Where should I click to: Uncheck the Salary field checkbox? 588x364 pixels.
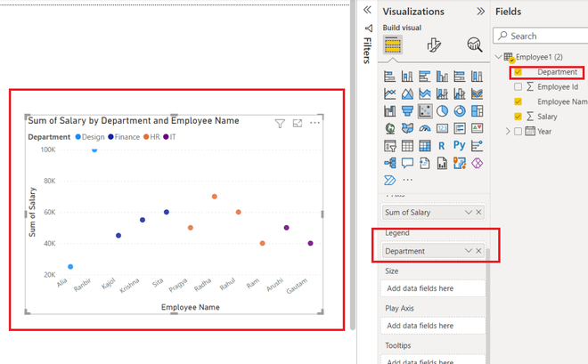tap(518, 117)
